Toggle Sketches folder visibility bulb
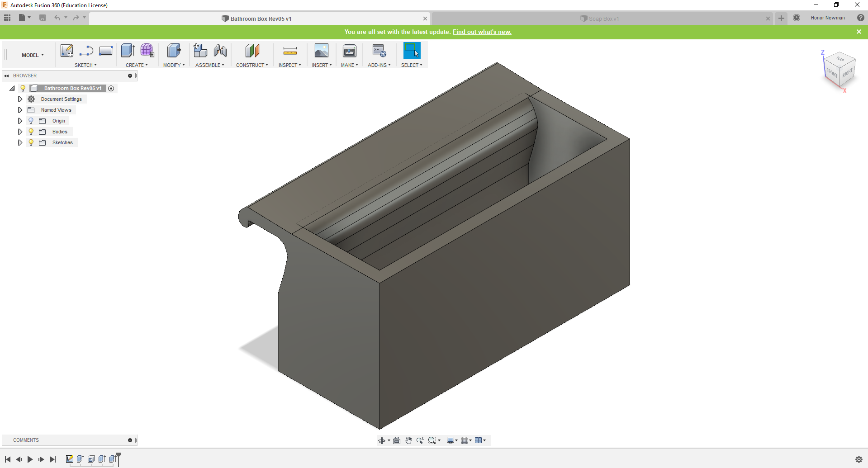 click(x=31, y=142)
